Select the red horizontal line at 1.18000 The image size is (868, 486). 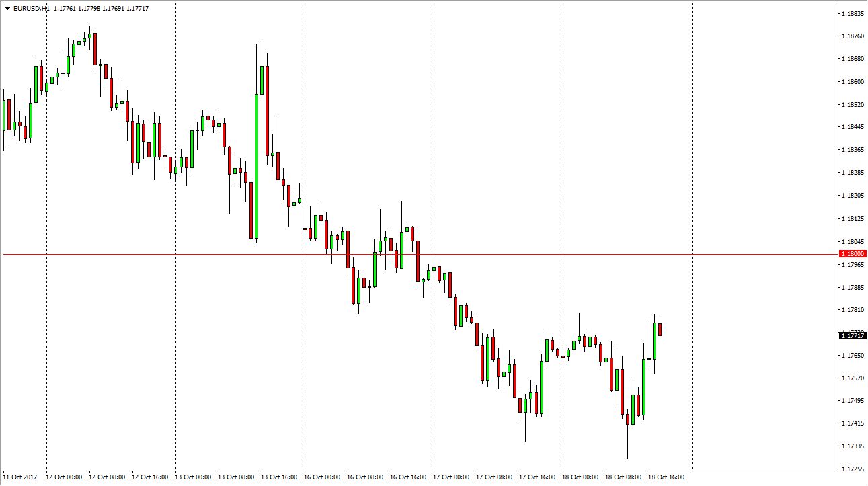(403, 254)
